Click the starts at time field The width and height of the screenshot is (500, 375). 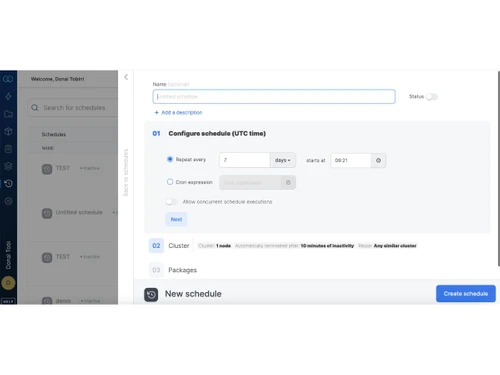click(351, 160)
